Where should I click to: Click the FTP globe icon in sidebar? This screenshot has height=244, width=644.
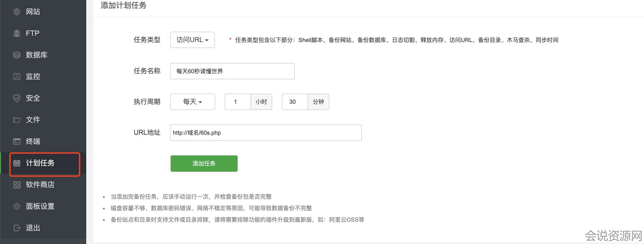pyautogui.click(x=17, y=33)
